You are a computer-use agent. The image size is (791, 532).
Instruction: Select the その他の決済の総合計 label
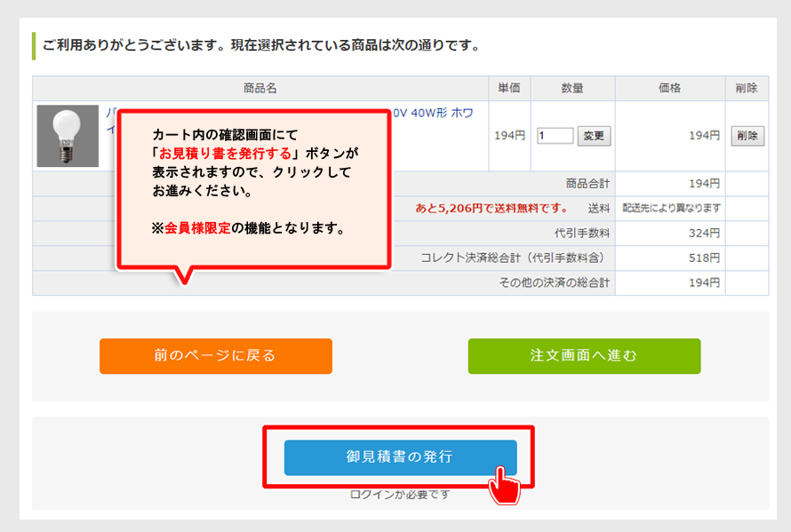(x=555, y=283)
